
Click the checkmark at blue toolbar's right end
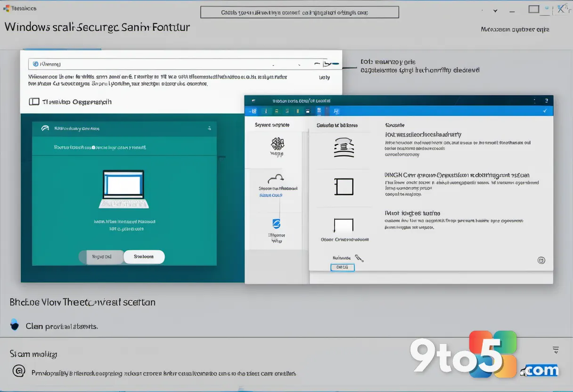click(545, 111)
